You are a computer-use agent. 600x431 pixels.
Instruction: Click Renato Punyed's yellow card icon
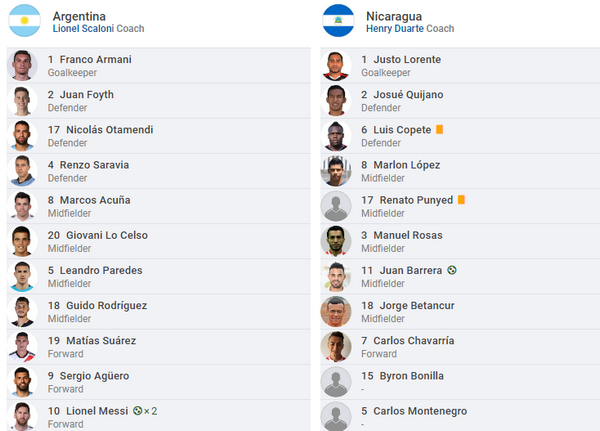pos(461,200)
